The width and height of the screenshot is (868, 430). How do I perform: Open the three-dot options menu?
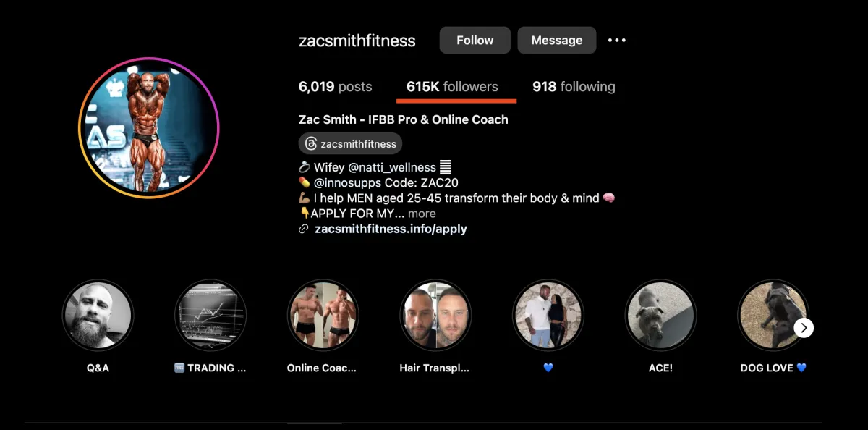point(616,41)
